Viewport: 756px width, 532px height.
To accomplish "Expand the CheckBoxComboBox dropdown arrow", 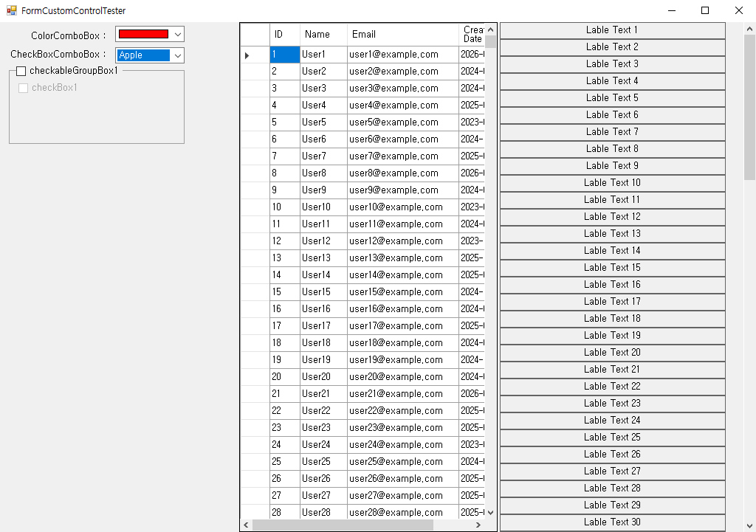I will pos(178,55).
